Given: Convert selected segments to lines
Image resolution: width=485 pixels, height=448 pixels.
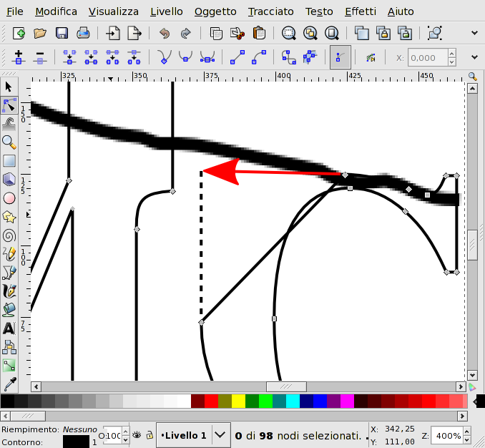Looking at the screenshot, I should (x=237, y=57).
